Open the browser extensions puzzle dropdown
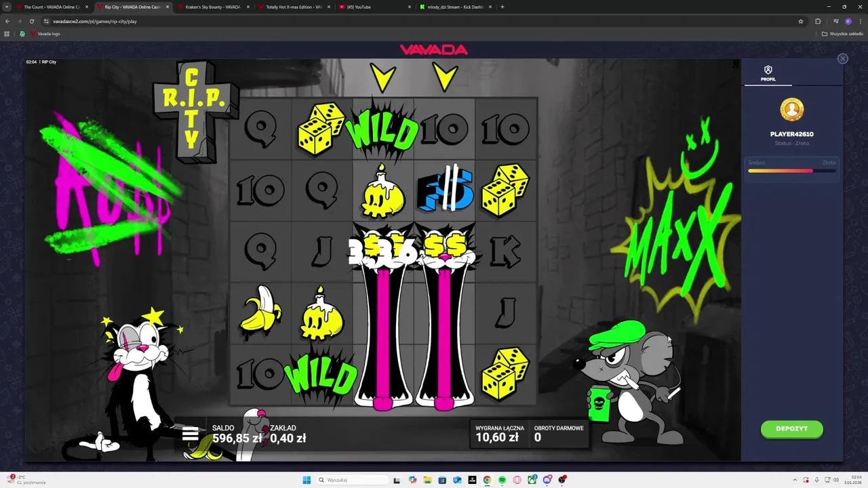Viewport: 868px width, 488px height. [x=818, y=21]
